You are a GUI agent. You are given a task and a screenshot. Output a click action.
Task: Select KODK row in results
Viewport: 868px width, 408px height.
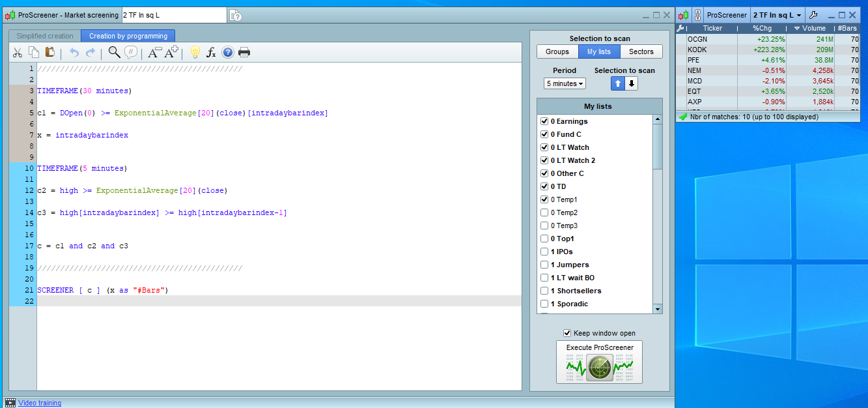click(769, 50)
